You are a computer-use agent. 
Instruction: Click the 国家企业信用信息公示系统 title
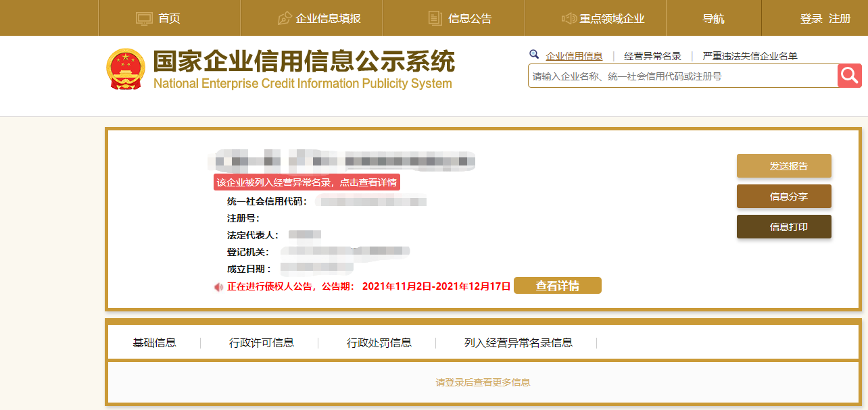pos(304,61)
